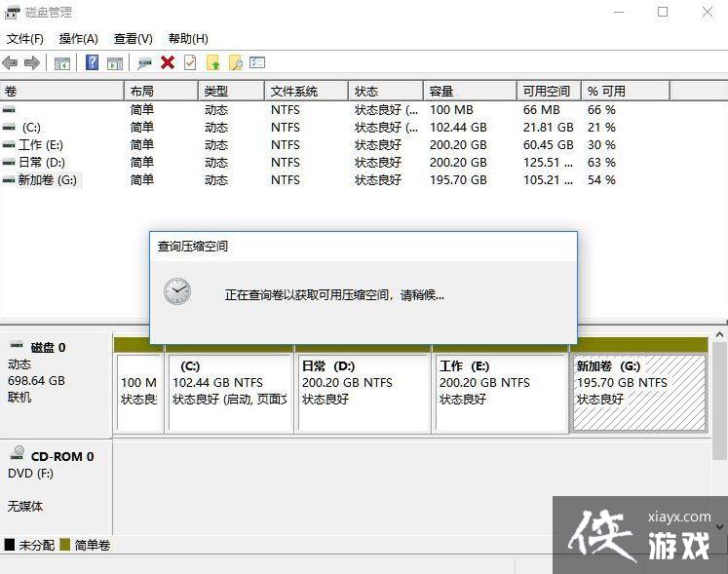Click scroll-down arrow of the disk pane
Screen dimensions: 728x574
[719, 527]
